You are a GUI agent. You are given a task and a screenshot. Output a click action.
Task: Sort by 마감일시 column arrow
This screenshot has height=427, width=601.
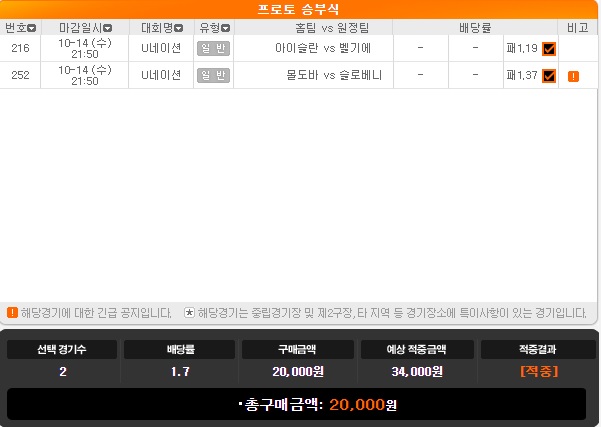click(108, 28)
